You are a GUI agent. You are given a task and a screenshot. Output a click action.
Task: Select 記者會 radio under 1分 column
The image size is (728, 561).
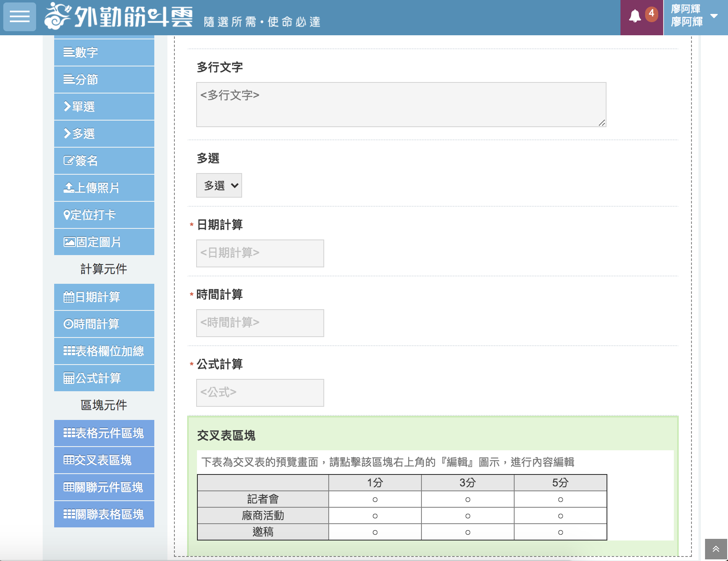coord(375,499)
